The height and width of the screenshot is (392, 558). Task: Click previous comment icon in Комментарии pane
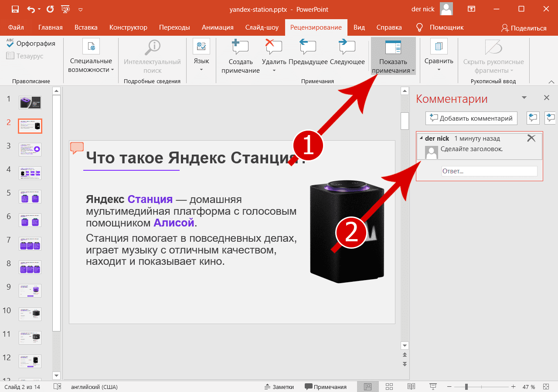click(x=533, y=118)
